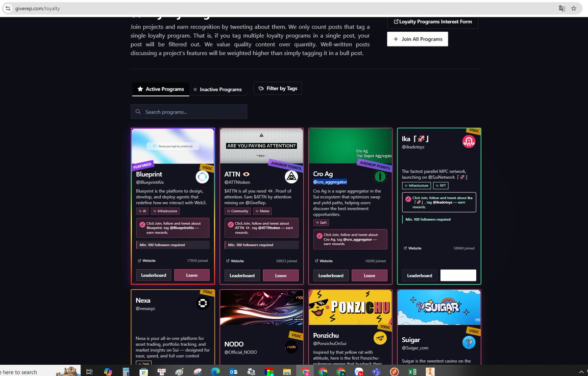Click the Ponzichu sunglasses avatar icon
Screen dimensions: 588x376
point(380,338)
